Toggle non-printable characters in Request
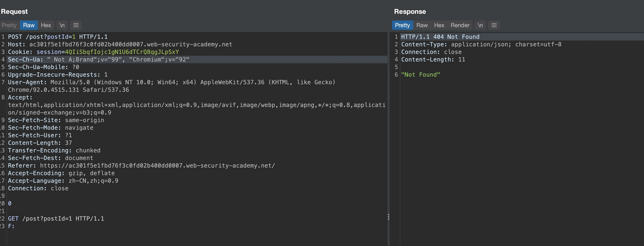The image size is (644, 246). [x=62, y=25]
